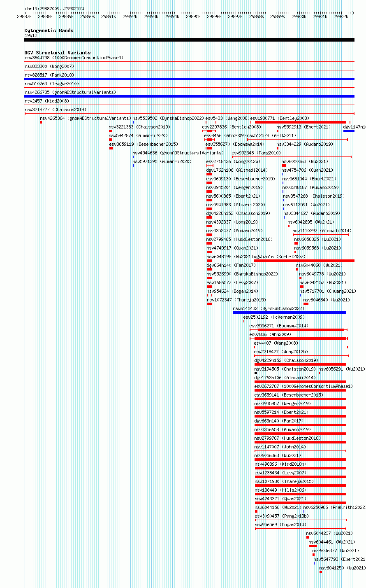Select nsv4265364 (gnomADStructuralVariants) label

[86, 118]
